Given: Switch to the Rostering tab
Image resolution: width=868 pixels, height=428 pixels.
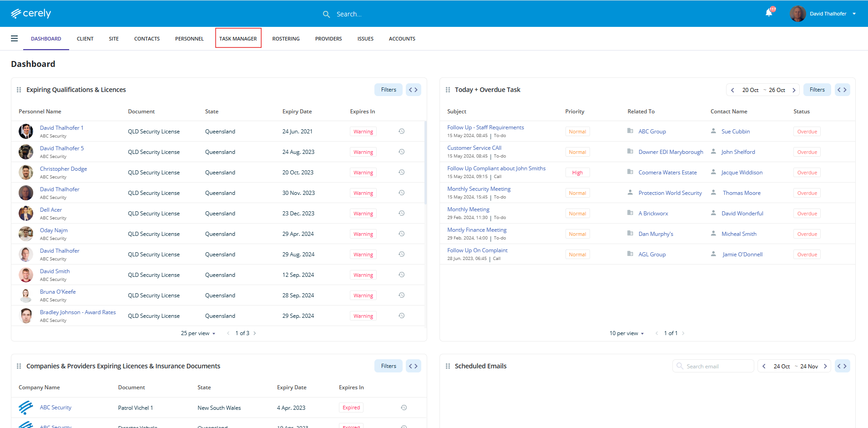Looking at the screenshot, I should pos(286,39).
